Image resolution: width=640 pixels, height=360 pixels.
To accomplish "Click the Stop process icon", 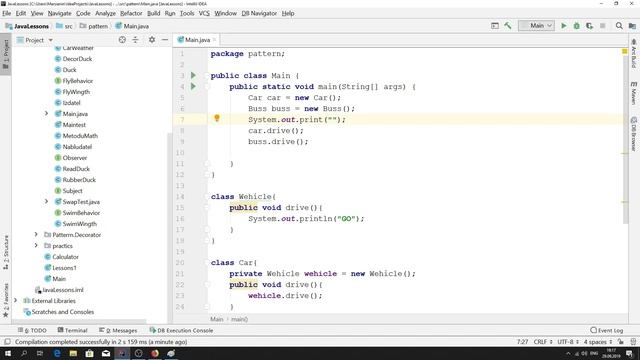I will [x=602, y=26].
